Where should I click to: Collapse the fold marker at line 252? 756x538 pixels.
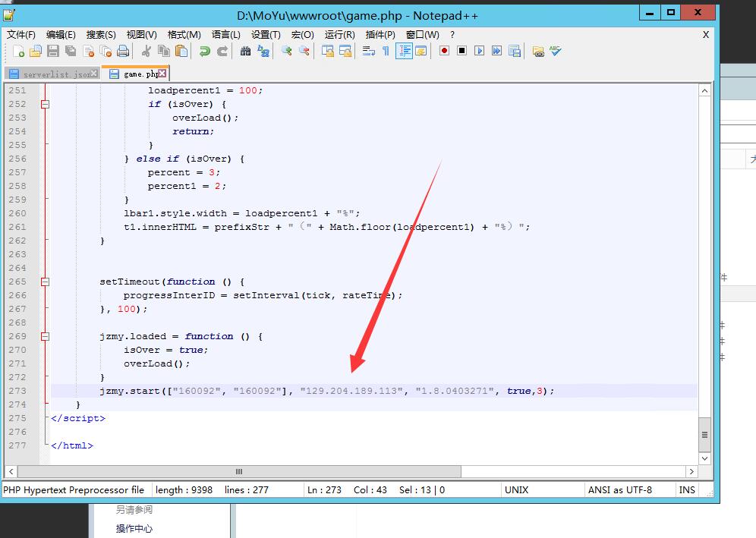(x=45, y=104)
